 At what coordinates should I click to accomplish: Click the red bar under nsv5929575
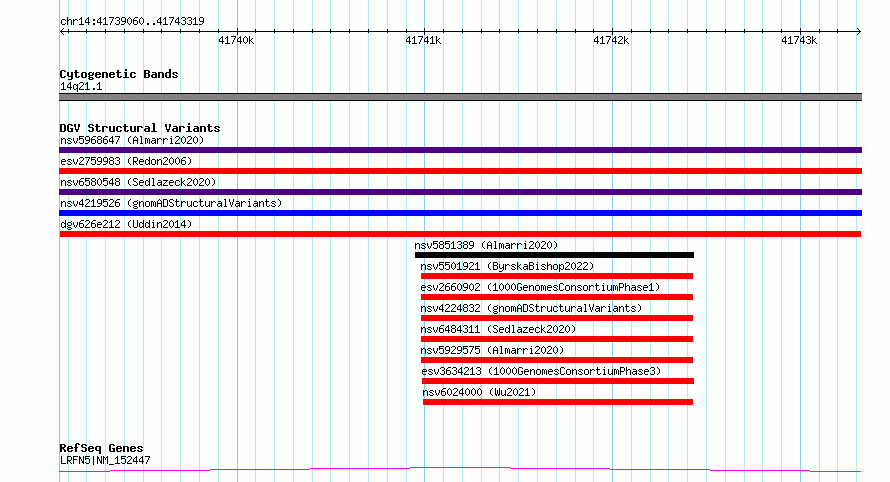pos(557,360)
